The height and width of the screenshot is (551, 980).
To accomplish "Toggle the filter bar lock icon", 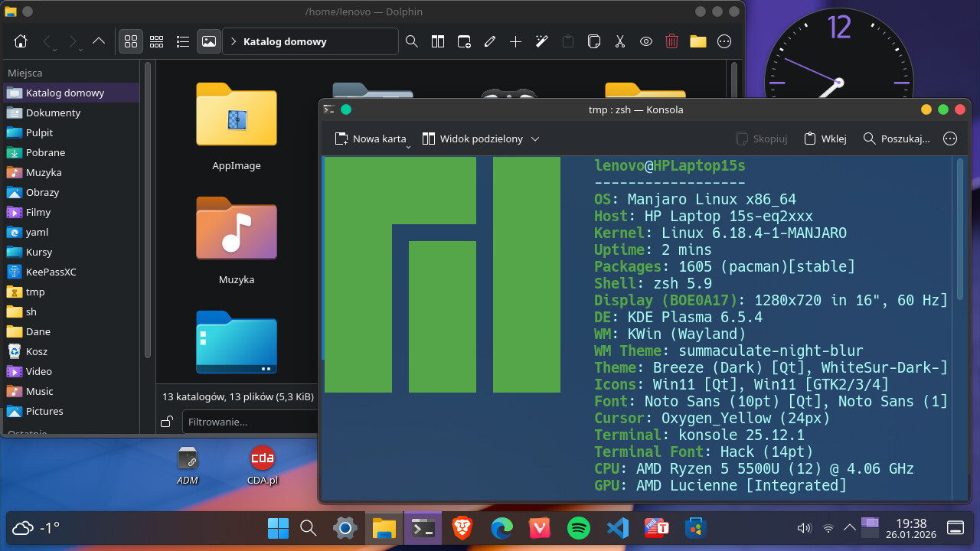I will click(168, 422).
